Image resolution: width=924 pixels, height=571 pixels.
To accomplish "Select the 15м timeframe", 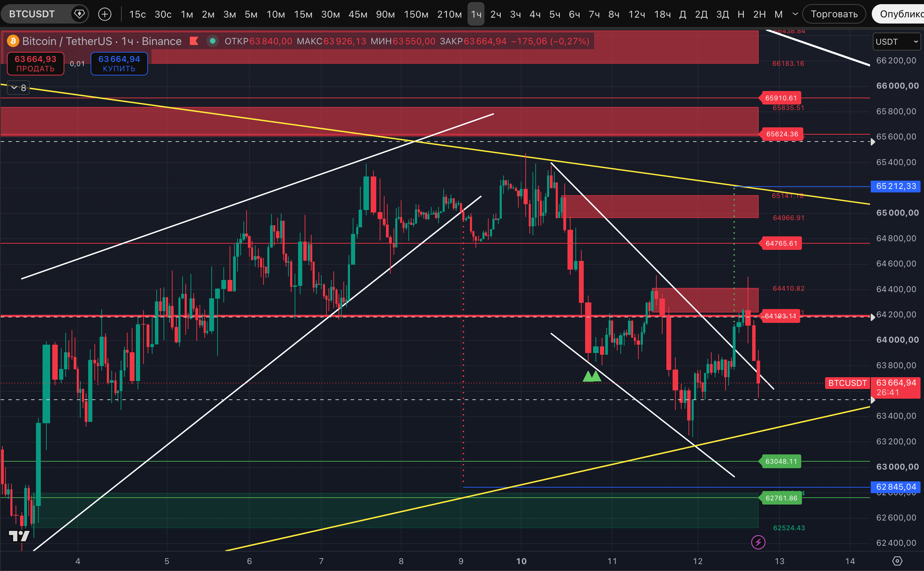I will [303, 14].
